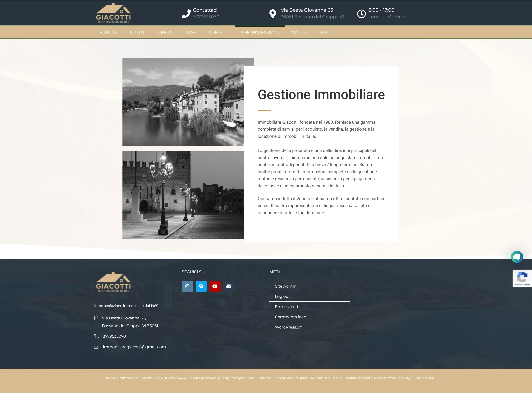
Task: Click the phone handset icon in header
Action: (x=186, y=14)
